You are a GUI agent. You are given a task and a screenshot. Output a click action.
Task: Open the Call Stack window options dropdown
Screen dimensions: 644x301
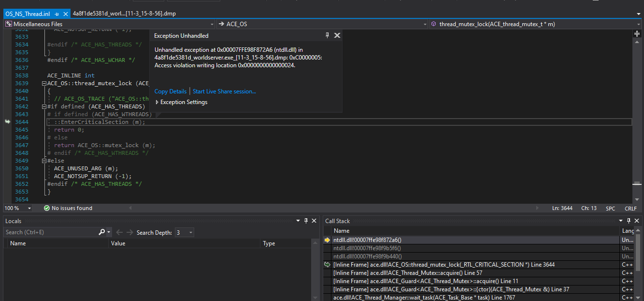(622, 221)
